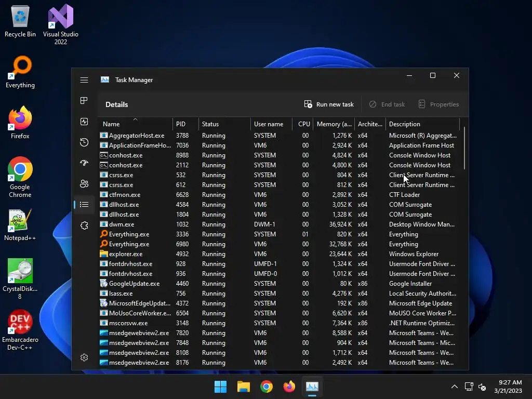Image resolution: width=532 pixels, height=399 pixels.
Task: Click the 36,924 K memory value
Action: (340, 224)
